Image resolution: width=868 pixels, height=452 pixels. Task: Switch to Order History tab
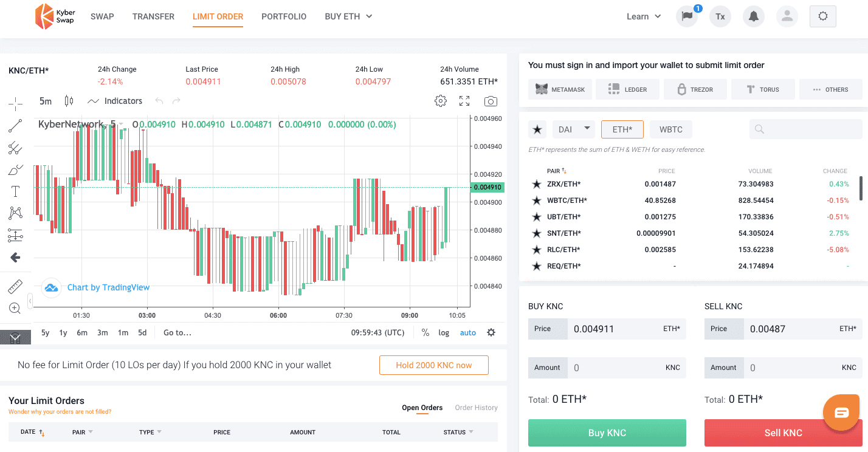(477, 408)
